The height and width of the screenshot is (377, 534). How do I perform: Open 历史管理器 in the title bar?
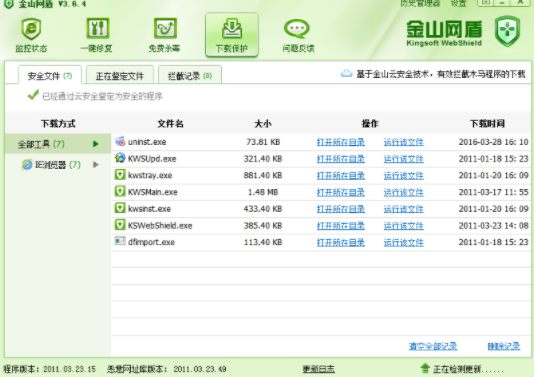pyautogui.click(x=420, y=3)
